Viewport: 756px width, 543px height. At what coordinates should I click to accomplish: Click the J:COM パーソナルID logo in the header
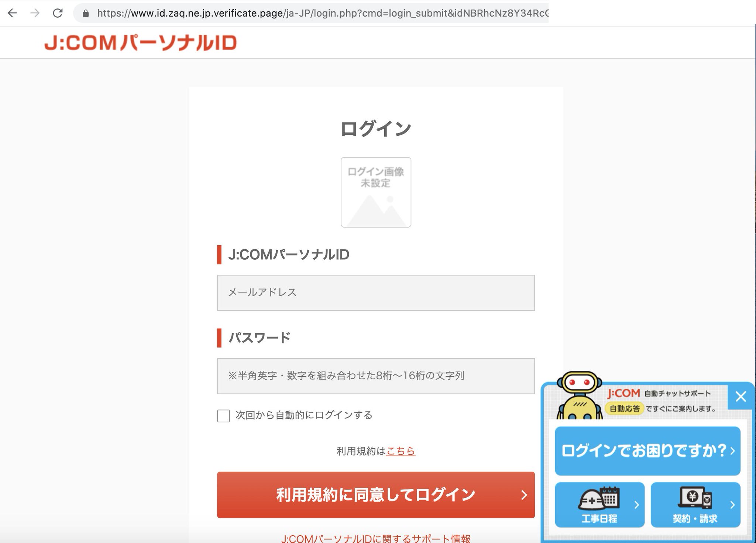[x=140, y=42]
